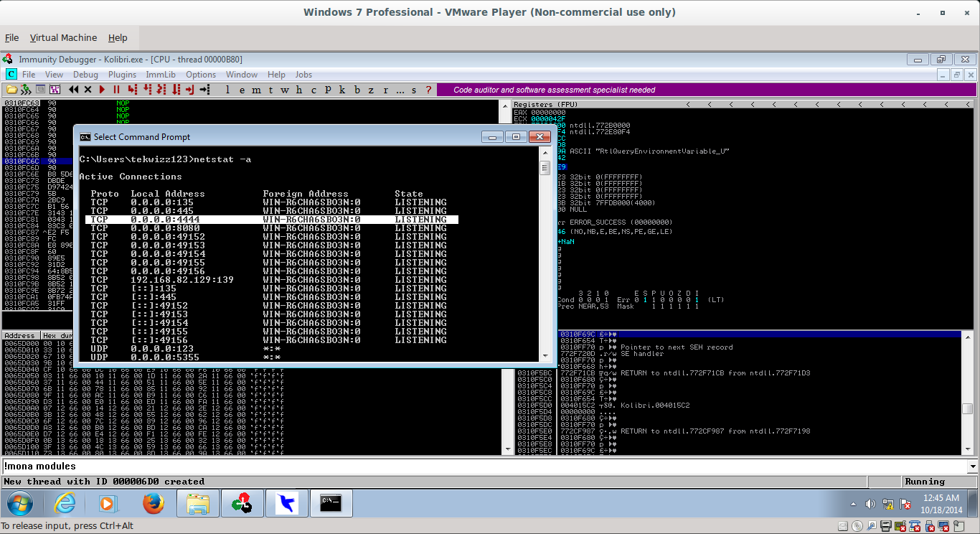Click the '...' run trace toolbar button
The width and height of the screenshot is (980, 534).
point(400,90)
